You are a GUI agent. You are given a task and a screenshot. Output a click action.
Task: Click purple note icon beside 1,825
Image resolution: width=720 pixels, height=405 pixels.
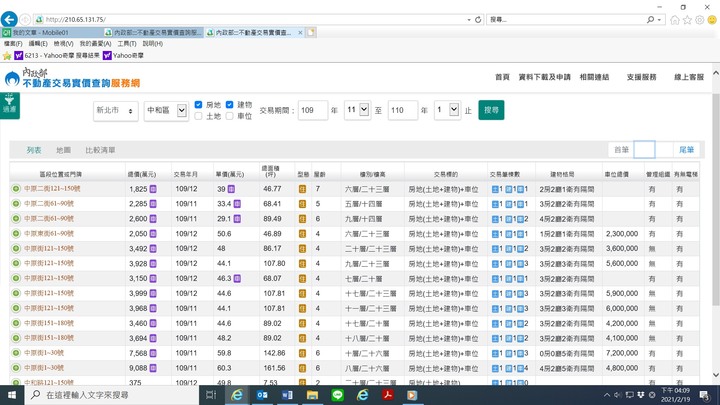point(153,189)
